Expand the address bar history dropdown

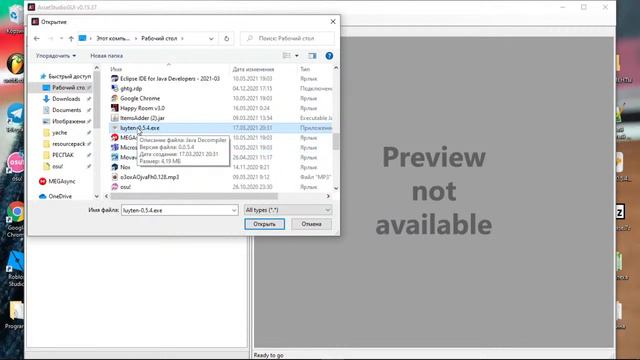211,38
